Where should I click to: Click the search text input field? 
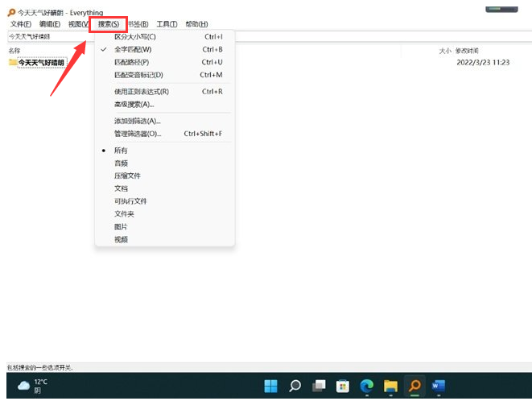[x=48, y=37]
